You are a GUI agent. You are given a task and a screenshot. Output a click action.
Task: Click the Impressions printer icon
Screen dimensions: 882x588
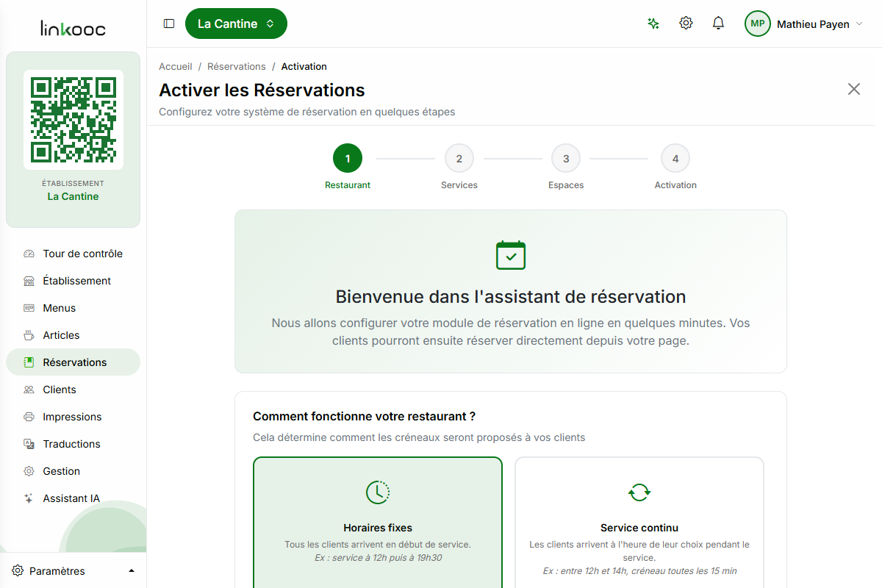point(29,417)
